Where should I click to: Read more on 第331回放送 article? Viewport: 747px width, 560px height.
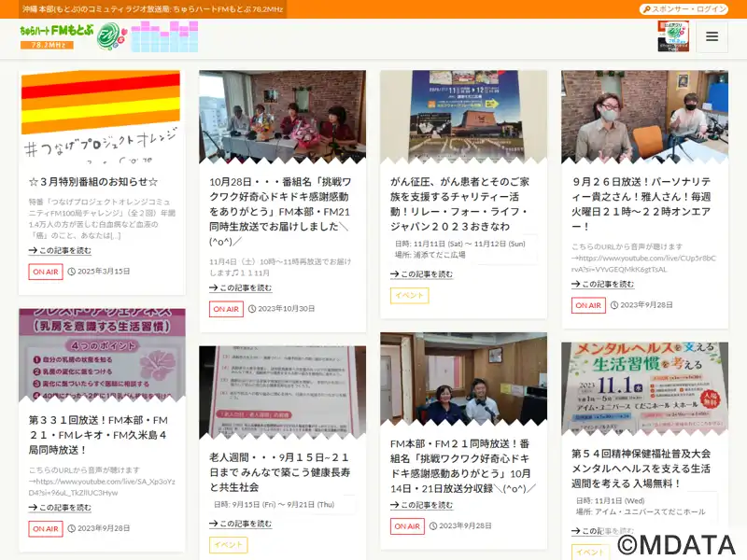coord(60,508)
